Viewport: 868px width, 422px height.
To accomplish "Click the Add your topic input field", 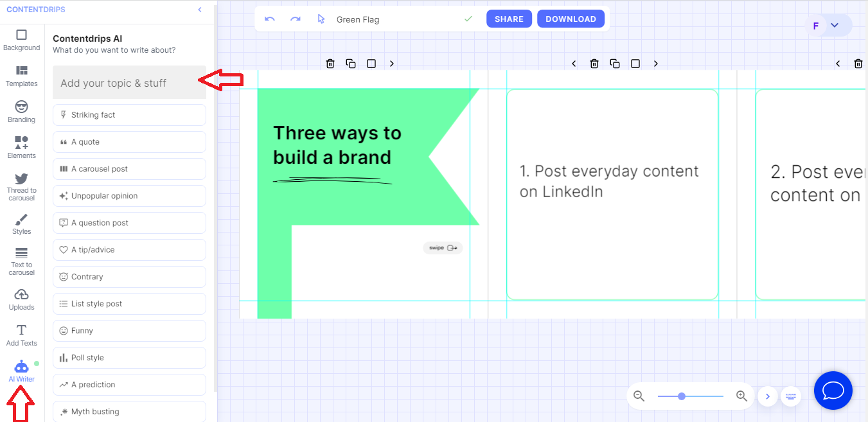I will 129,83.
